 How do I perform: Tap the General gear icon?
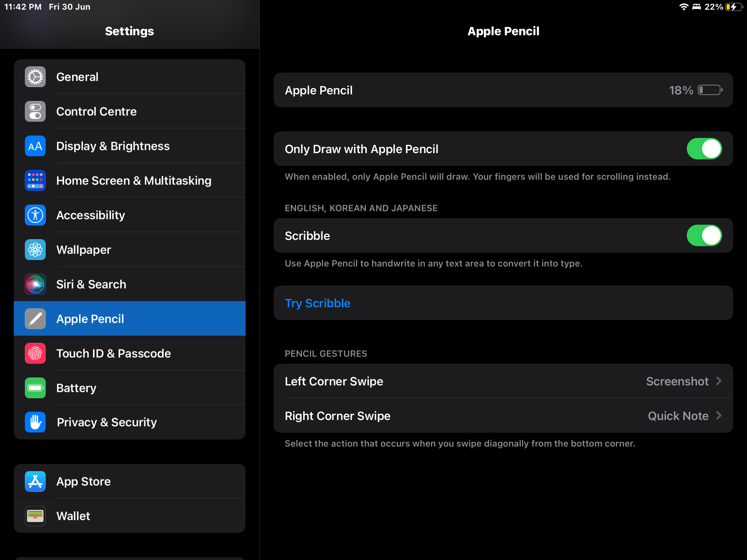pos(35,77)
